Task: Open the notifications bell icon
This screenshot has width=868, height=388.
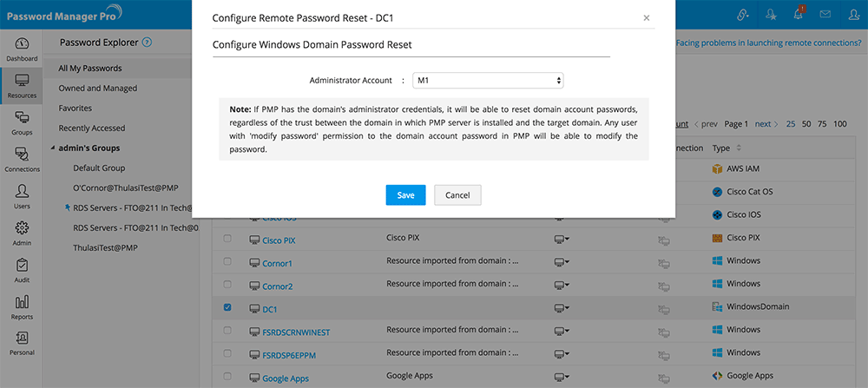Action: pyautogui.click(x=798, y=15)
